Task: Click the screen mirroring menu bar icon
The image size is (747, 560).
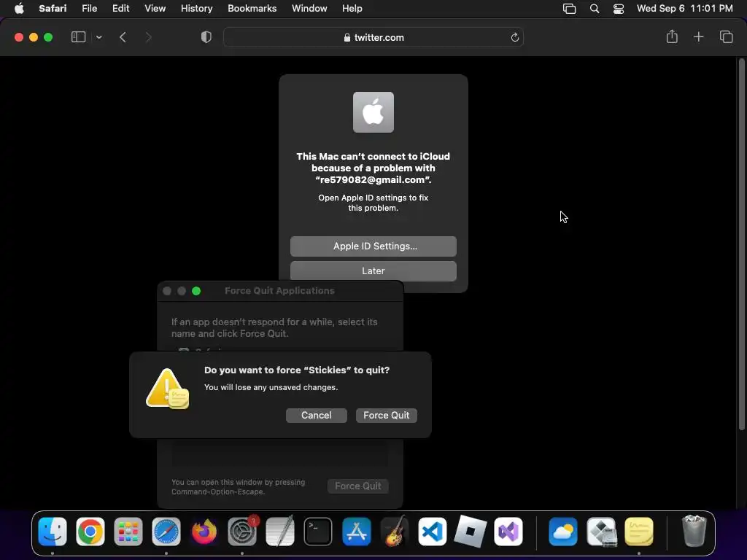Action: [x=569, y=8]
